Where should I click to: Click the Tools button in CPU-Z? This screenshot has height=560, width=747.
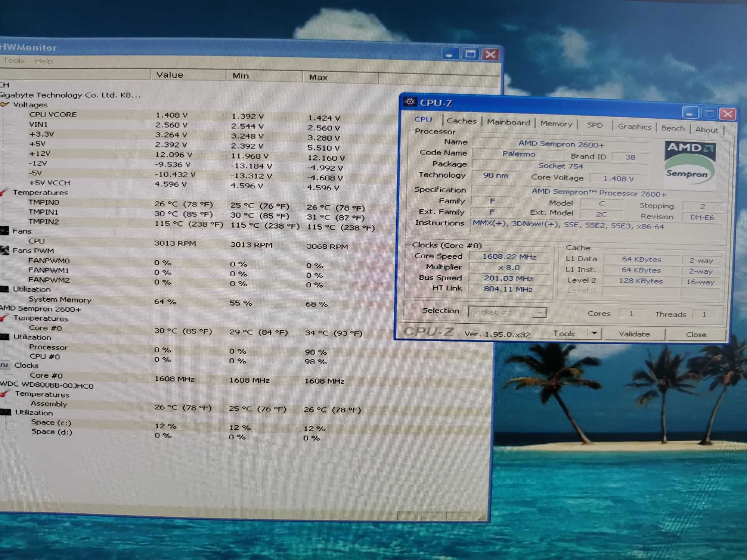pos(564,333)
